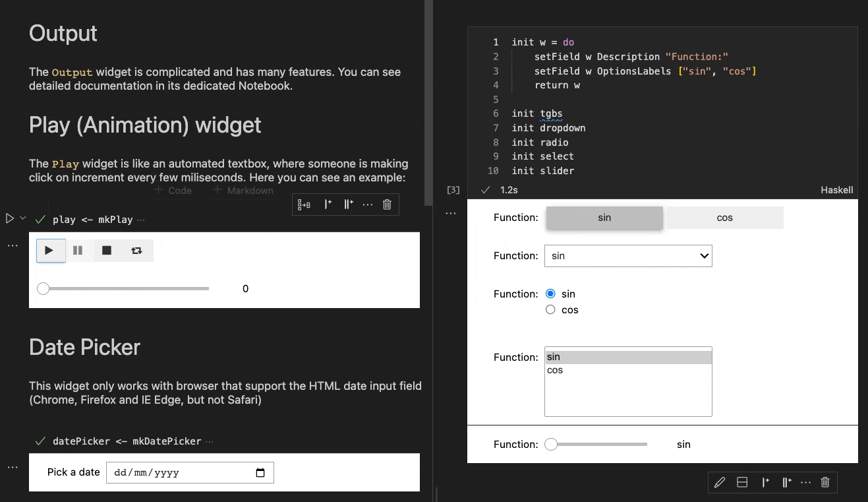Click the Pick a date input field

[x=190, y=472]
